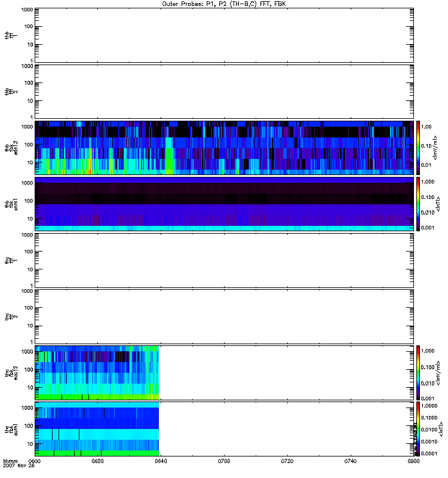Click the first empty thc FFT panel

(x=224, y=261)
